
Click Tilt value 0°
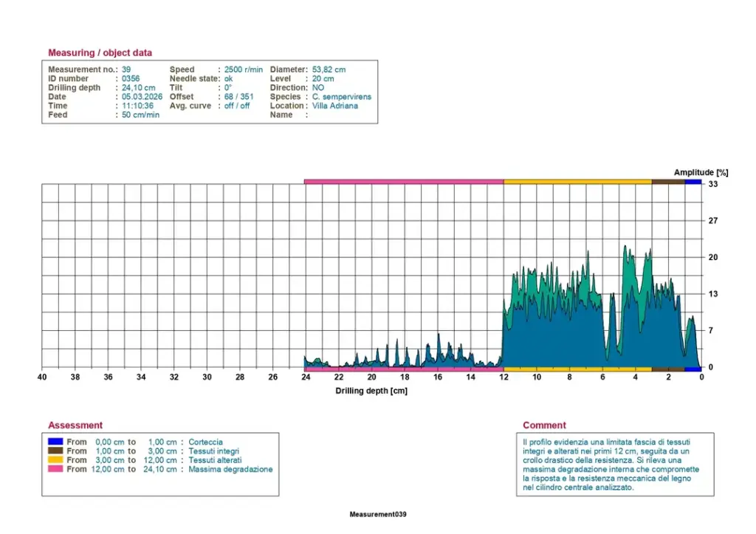pos(228,88)
